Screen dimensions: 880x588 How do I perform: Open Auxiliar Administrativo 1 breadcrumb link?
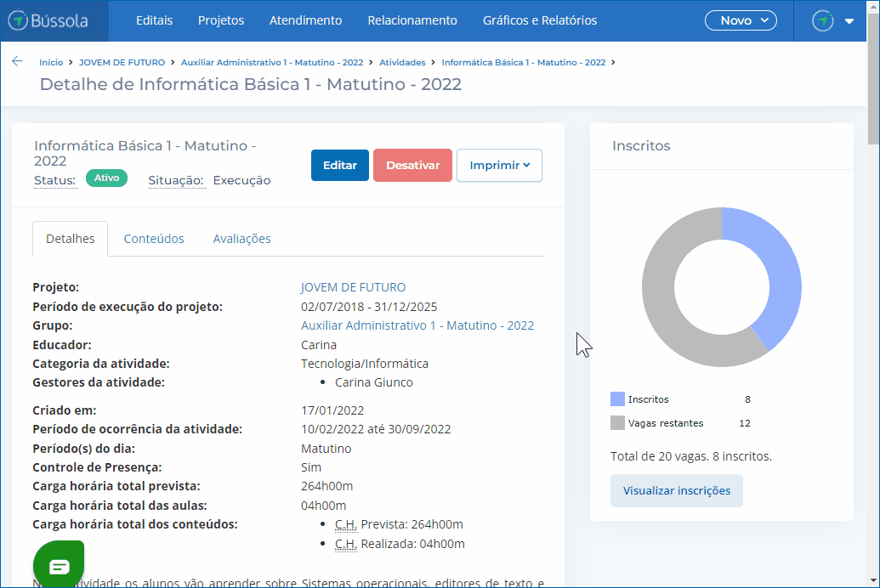point(272,62)
